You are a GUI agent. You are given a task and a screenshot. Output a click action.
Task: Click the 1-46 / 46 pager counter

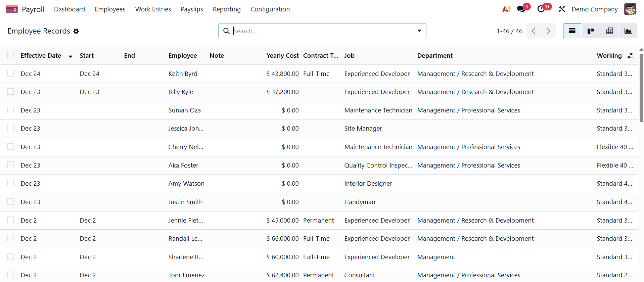(509, 31)
